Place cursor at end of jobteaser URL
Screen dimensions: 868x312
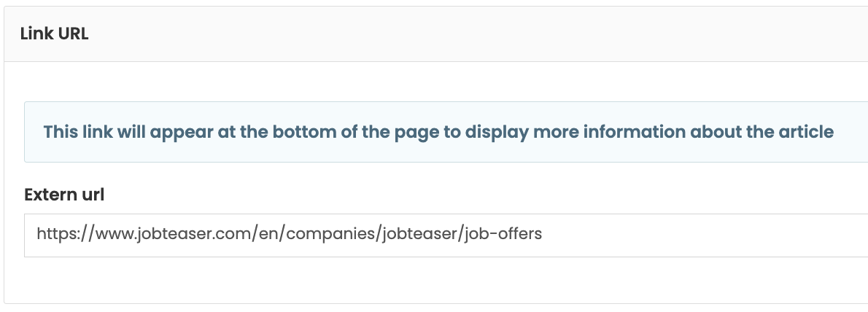[543, 235]
